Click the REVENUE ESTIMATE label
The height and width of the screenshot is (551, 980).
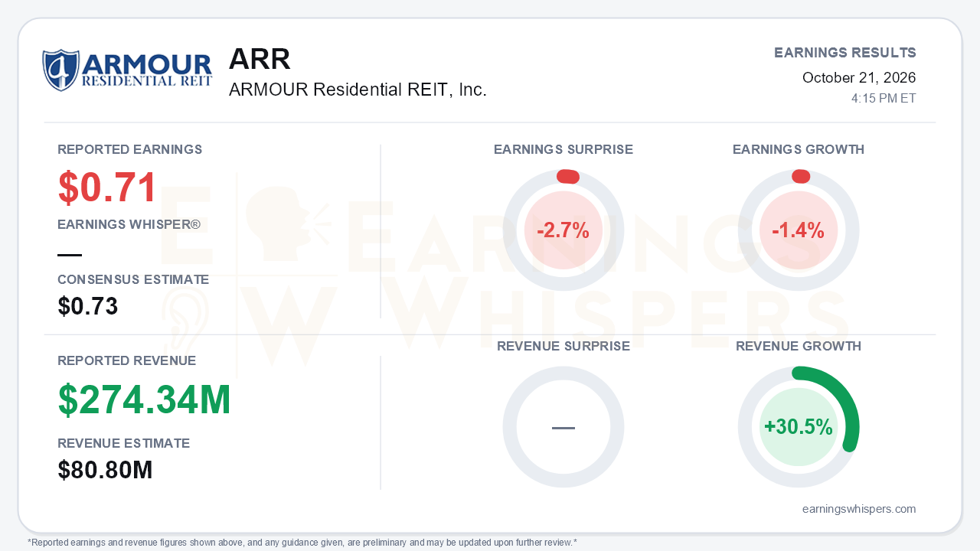click(124, 443)
